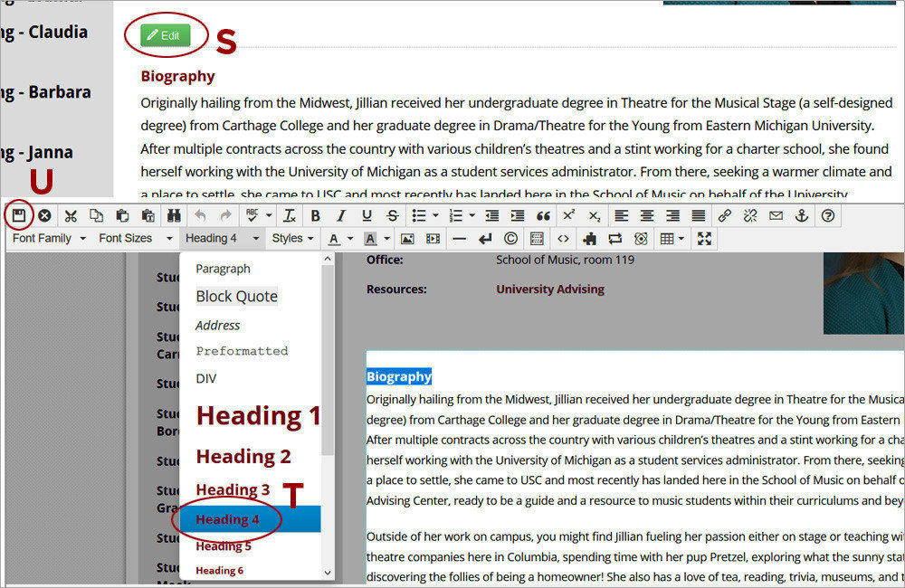Apply the current background highlight color
This screenshot has width=905, height=588.
[x=370, y=239]
